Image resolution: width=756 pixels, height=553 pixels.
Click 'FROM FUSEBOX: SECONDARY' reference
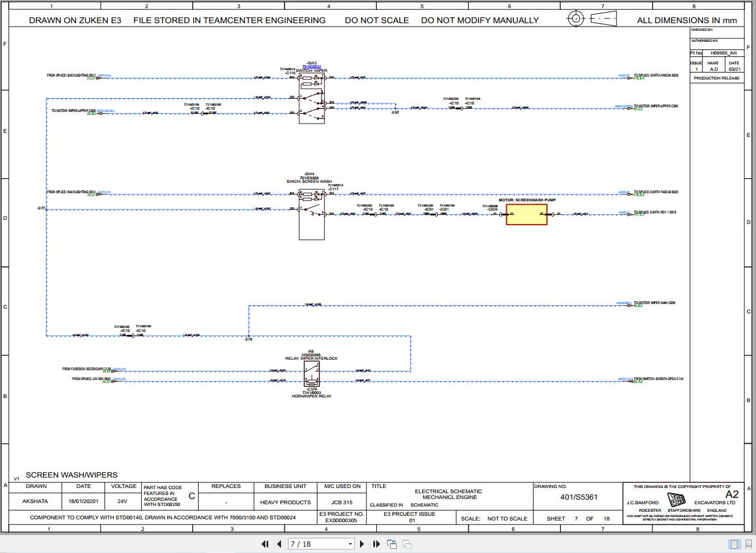(87, 369)
